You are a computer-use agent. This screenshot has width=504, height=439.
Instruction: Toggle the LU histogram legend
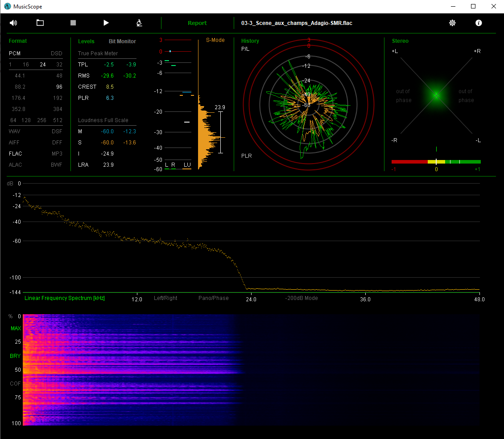coord(187,165)
